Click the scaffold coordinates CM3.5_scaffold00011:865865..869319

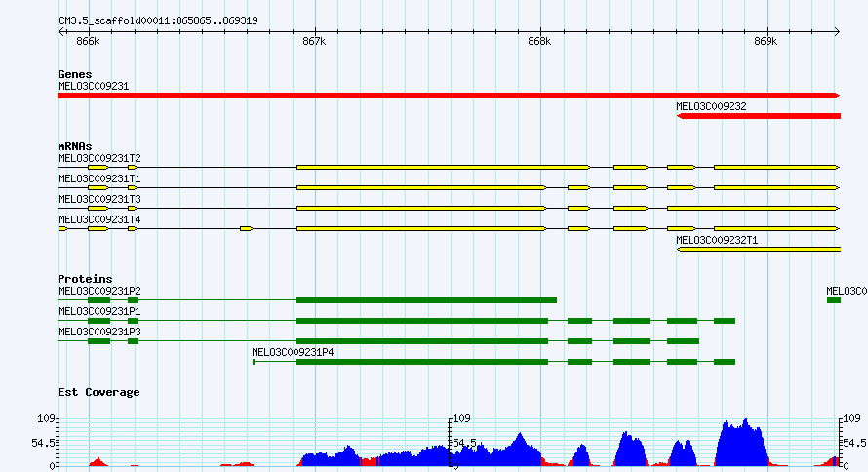158,21
